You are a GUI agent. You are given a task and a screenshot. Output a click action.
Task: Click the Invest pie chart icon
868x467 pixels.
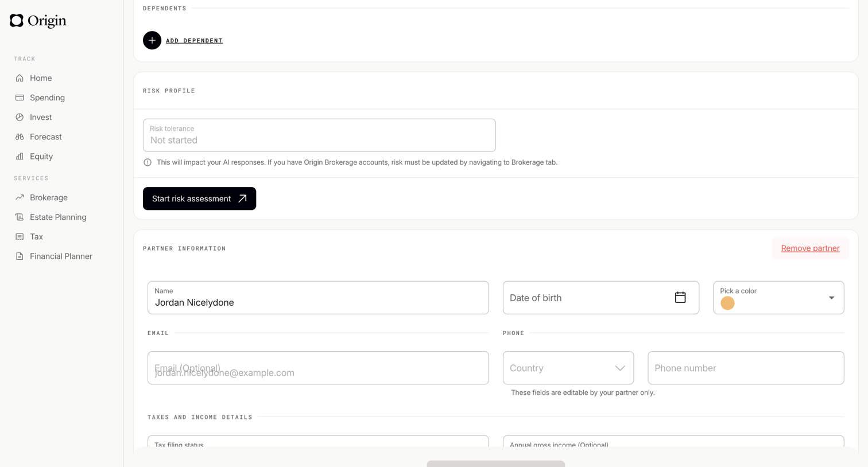coord(20,117)
